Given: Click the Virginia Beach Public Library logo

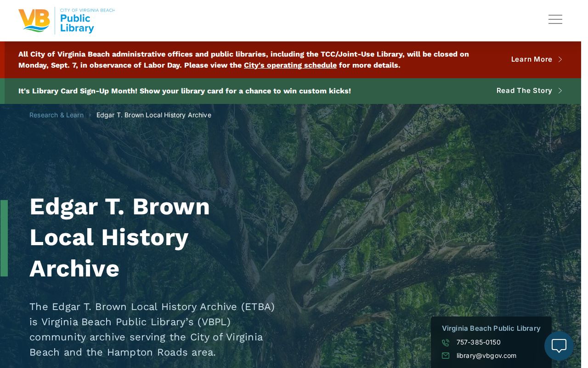Looking at the screenshot, I should [67, 21].
